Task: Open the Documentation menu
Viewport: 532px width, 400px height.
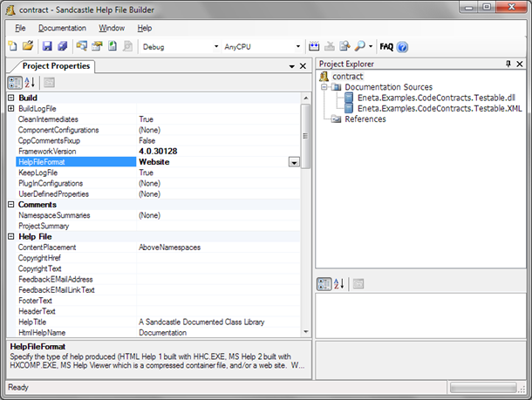Action: (62, 28)
